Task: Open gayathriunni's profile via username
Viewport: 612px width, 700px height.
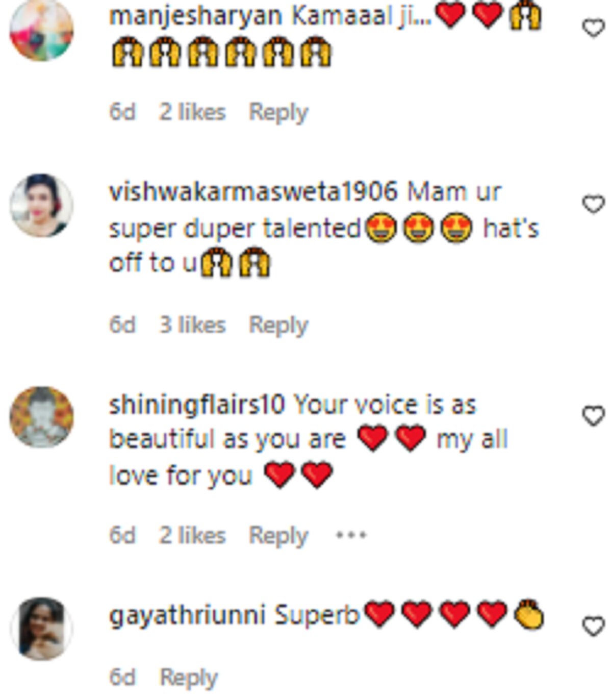Action: [x=187, y=616]
